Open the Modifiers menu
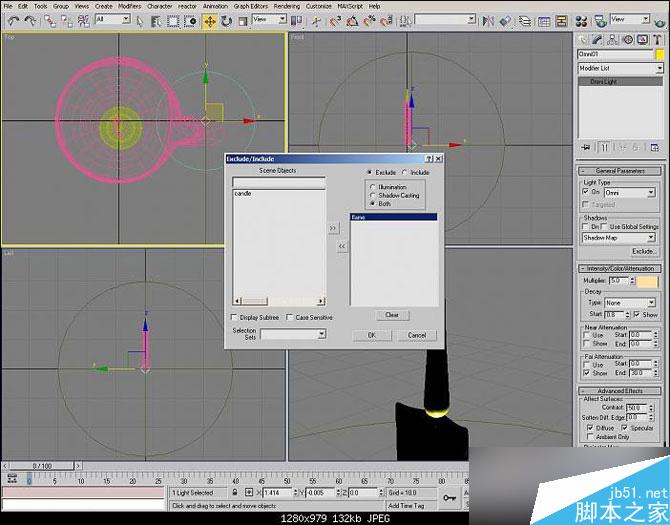 pos(129,6)
